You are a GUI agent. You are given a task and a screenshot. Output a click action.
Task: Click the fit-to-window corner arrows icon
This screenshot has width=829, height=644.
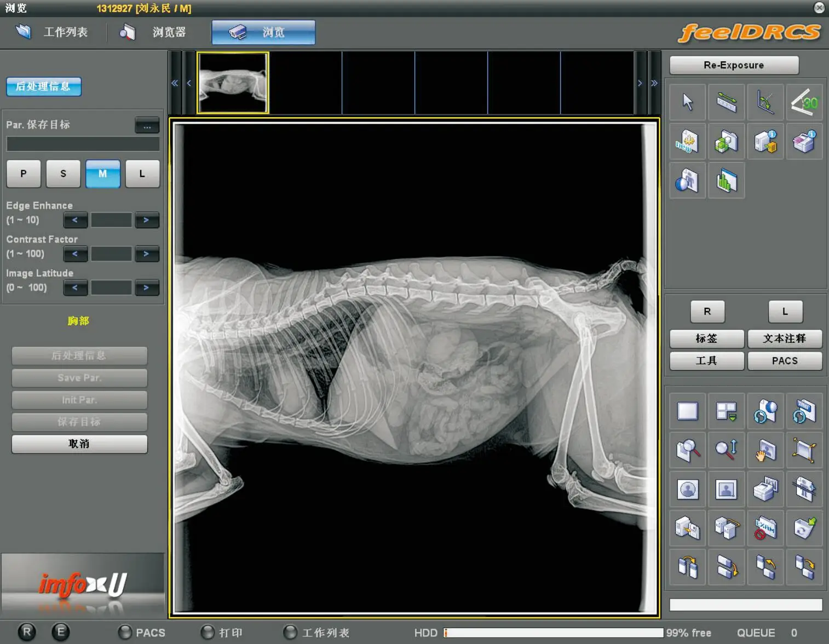tap(804, 450)
